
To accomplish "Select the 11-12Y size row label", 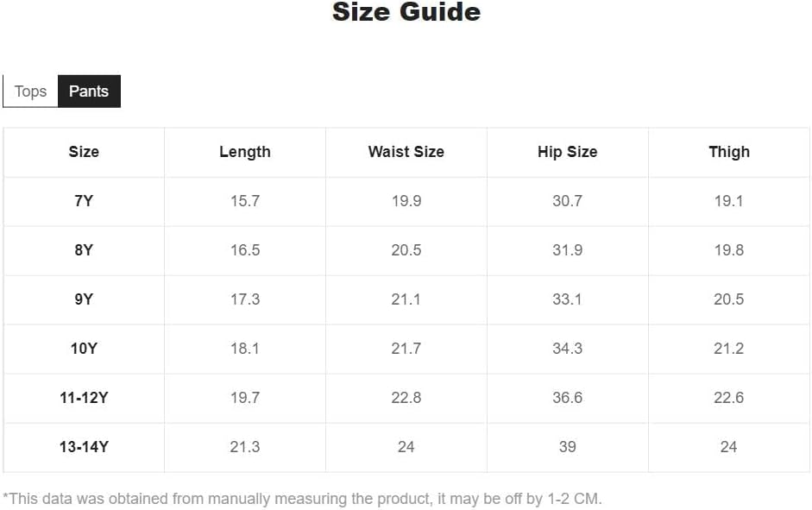I will [84, 398].
